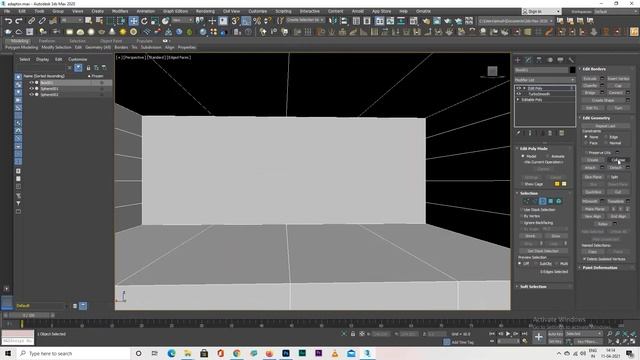Open the File menu
This screenshot has height=360, width=640.
(x=7, y=11)
